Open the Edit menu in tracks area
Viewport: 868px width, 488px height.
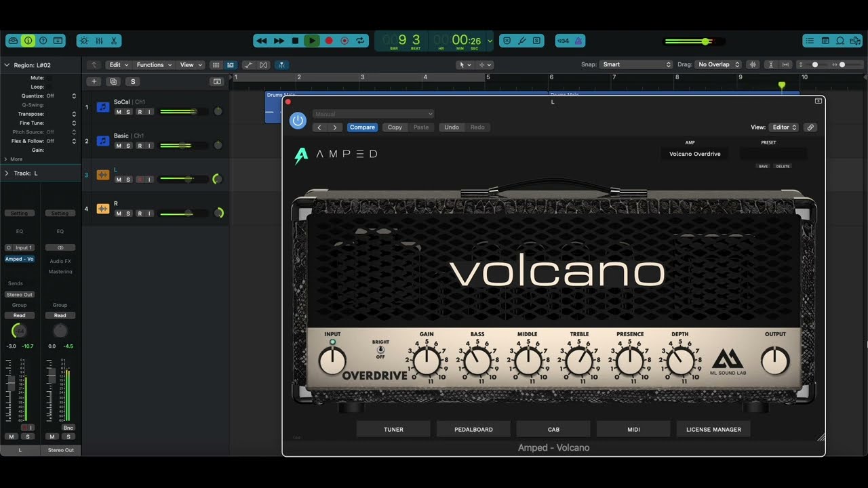coord(119,64)
